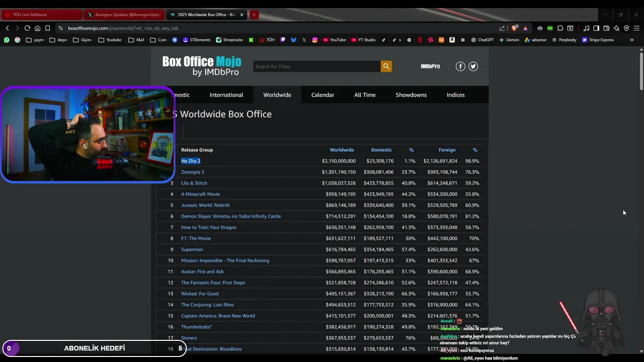The image size is (644, 362).
Task: Open site settings icon in address bar
Action: pos(61,28)
